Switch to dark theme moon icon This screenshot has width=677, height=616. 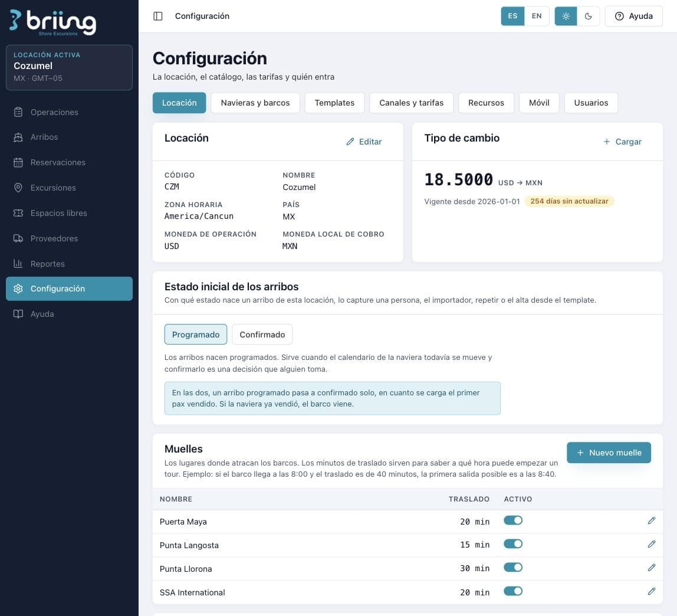(x=588, y=16)
